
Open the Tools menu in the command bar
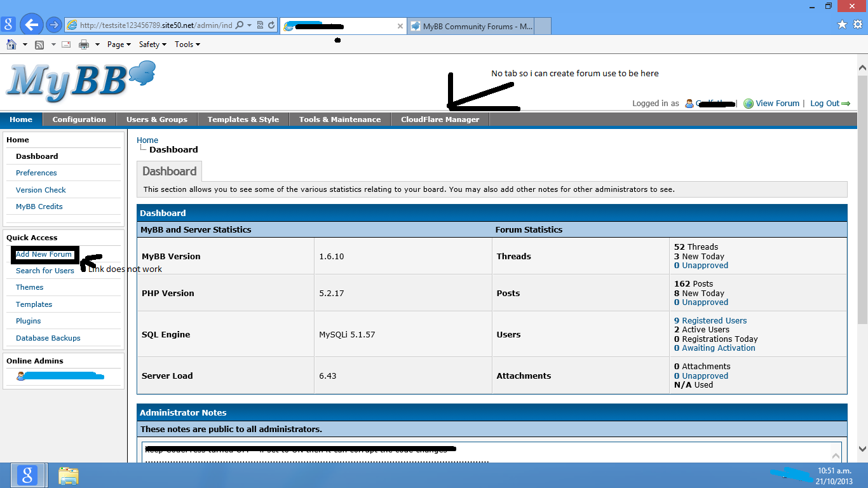point(187,44)
